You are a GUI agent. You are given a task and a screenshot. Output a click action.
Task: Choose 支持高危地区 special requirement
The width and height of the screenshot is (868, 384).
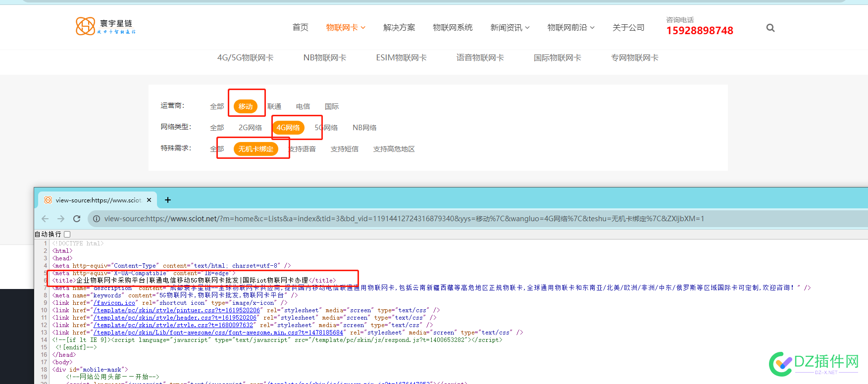[394, 149]
